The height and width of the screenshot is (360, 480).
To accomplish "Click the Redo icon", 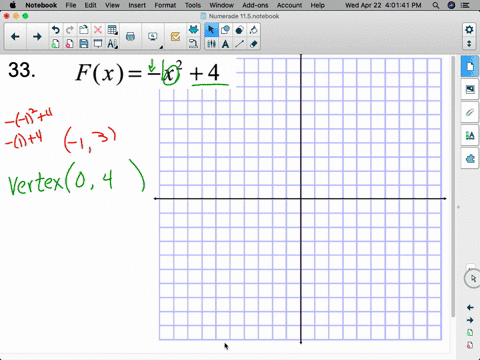I will (x=69, y=30).
